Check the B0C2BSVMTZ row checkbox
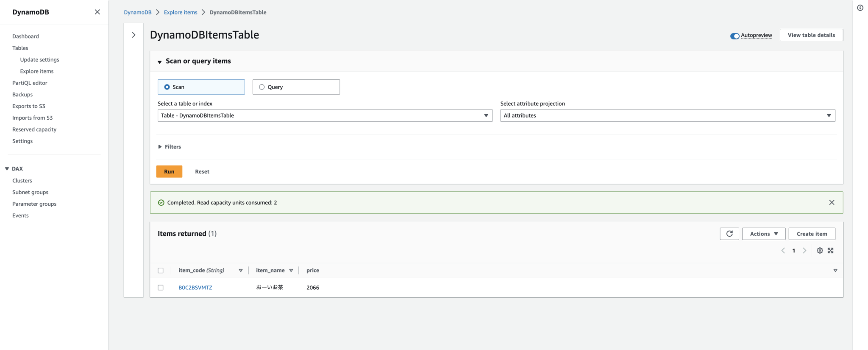 [x=161, y=288]
